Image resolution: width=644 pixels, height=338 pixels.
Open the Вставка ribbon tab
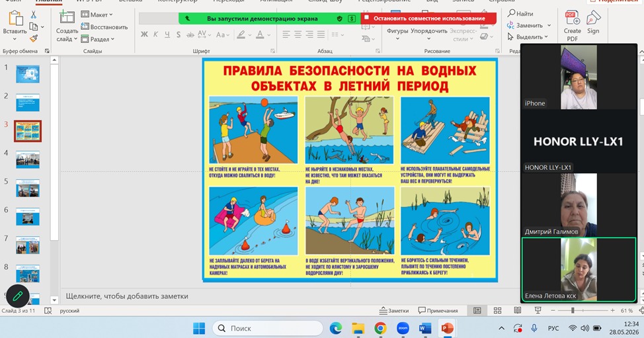click(131, 1)
